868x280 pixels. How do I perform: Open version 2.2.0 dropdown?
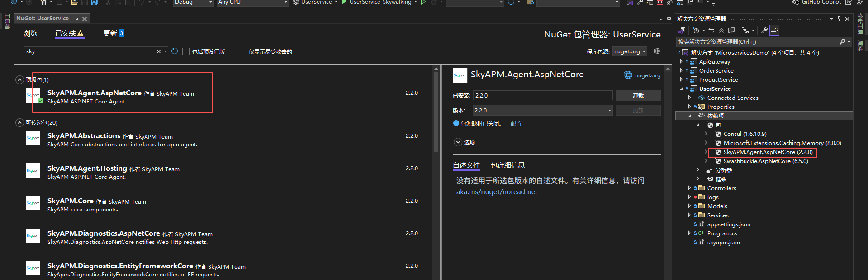pos(543,110)
